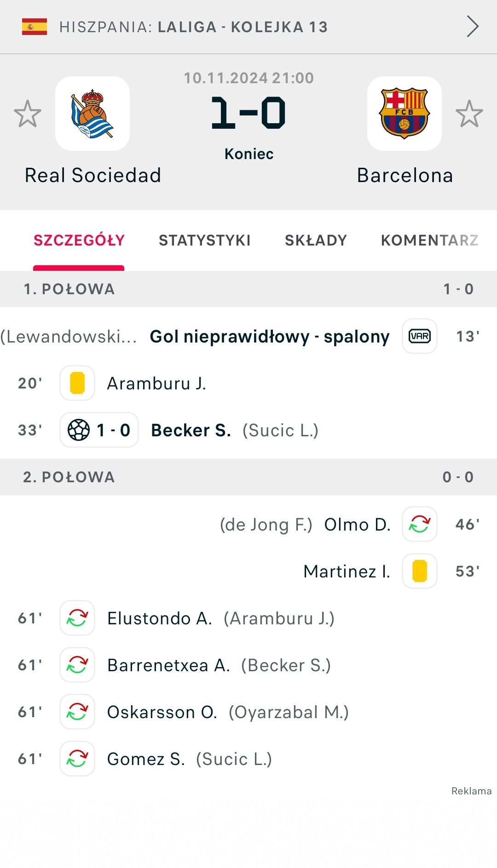Tap the Elustondo substitution icon
Viewport: 497px width, 868px height.
pos(77,618)
